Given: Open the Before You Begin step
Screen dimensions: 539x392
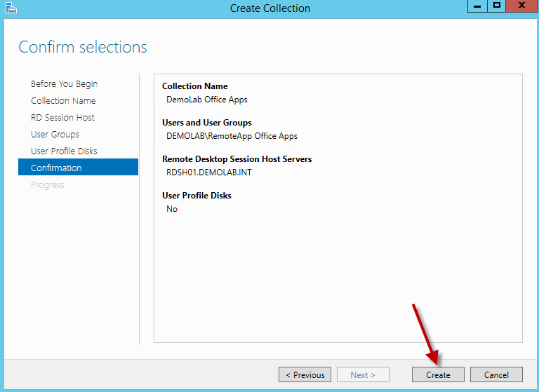Looking at the screenshot, I should click(64, 84).
